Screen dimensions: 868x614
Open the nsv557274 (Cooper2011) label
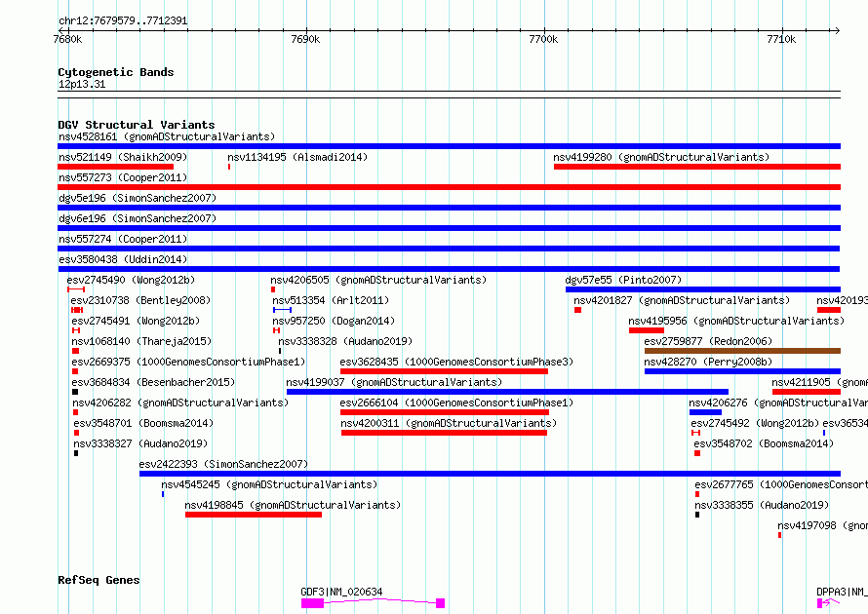pyautogui.click(x=123, y=239)
